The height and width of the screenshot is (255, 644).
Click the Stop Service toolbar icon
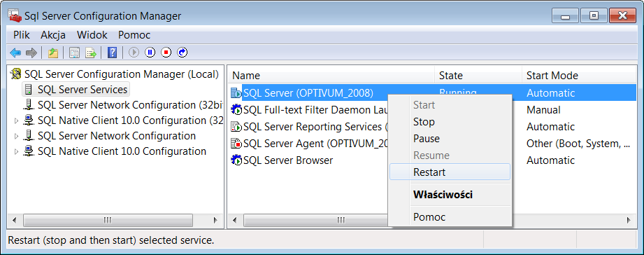tap(166, 53)
